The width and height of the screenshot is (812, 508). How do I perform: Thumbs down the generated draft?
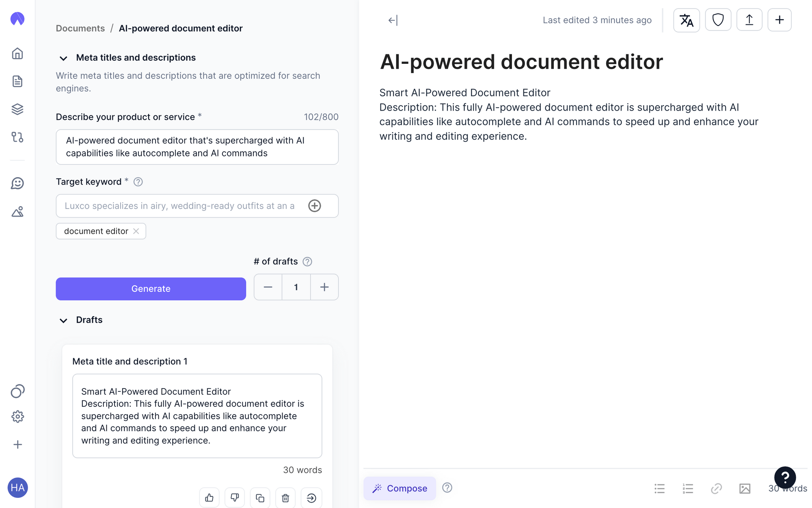click(x=235, y=497)
